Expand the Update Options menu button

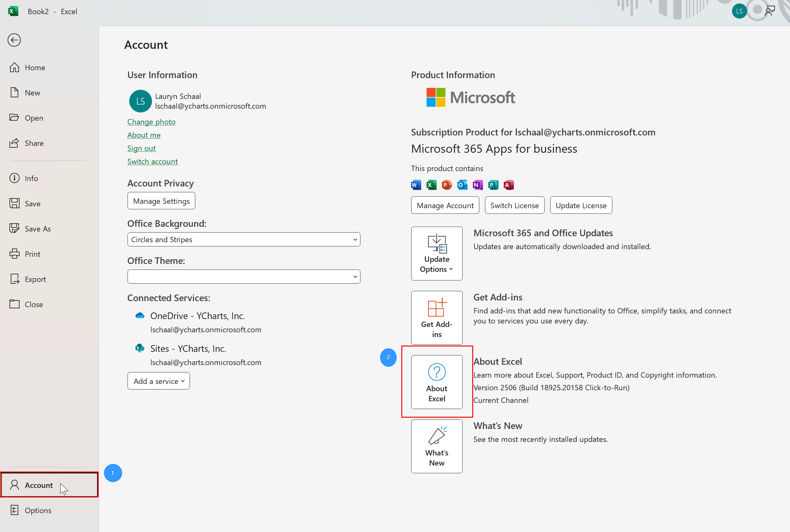pos(437,254)
